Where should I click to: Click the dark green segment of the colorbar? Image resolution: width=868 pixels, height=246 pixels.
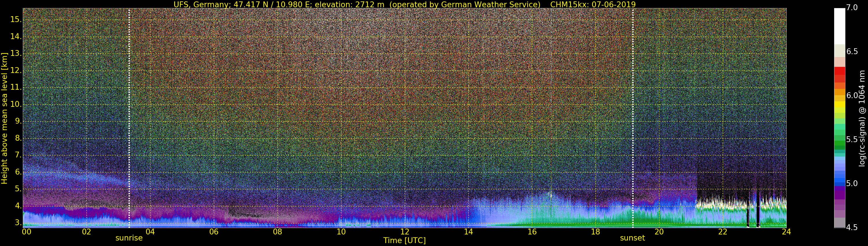[x=839, y=147]
